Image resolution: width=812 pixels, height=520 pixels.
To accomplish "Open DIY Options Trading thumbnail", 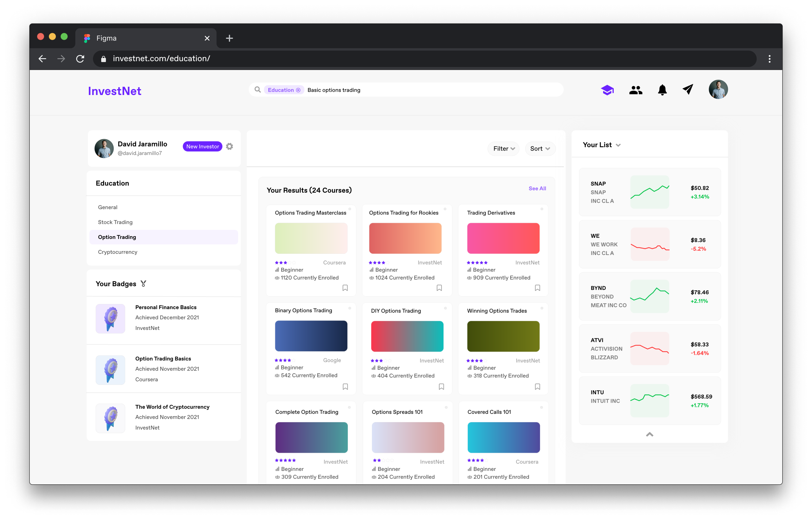I will [407, 336].
